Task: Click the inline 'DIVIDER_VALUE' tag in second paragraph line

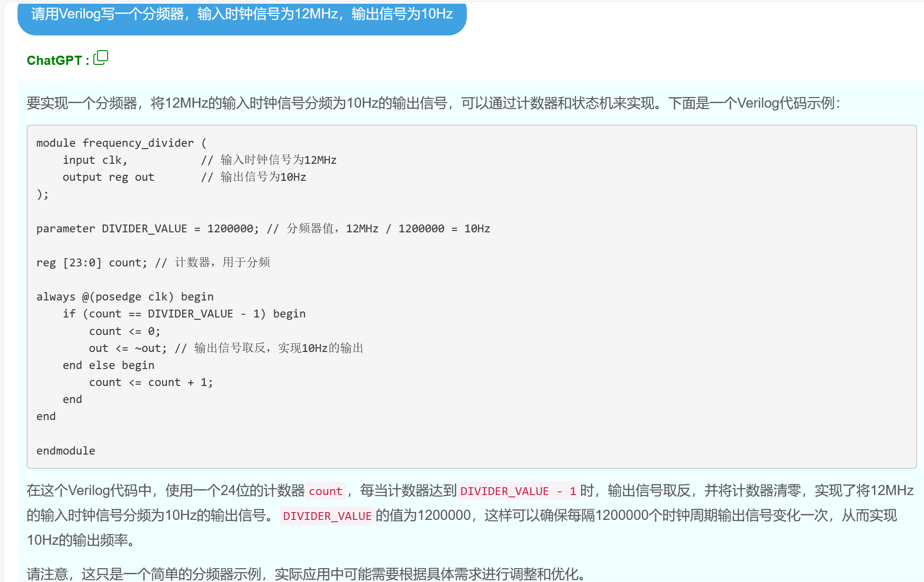Action: pyautogui.click(x=327, y=516)
